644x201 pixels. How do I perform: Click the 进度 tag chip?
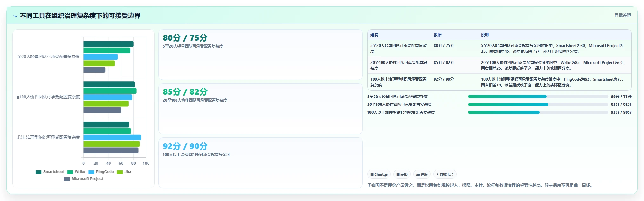click(422, 174)
